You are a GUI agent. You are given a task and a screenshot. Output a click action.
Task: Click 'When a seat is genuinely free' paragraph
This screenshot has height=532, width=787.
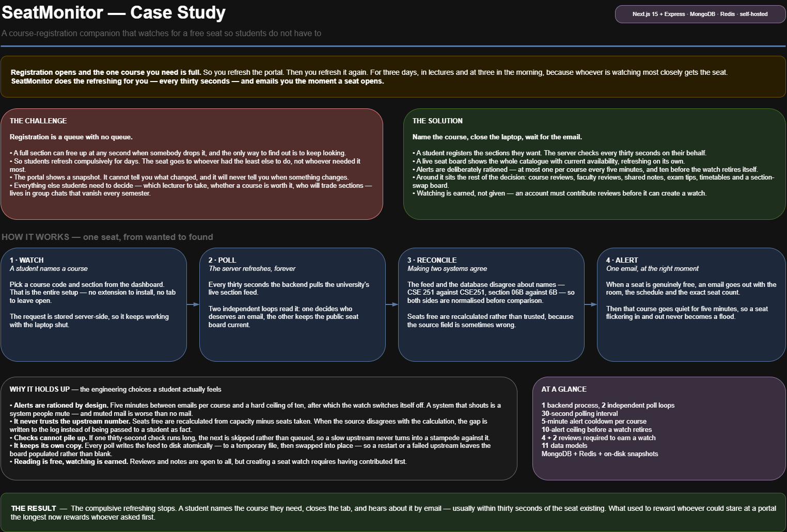[x=691, y=289]
